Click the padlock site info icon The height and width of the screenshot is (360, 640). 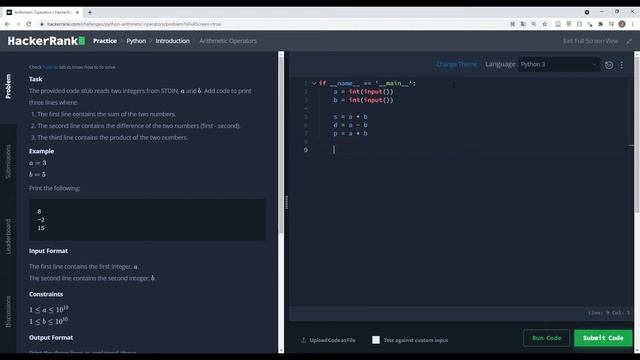pyautogui.click(x=42, y=24)
